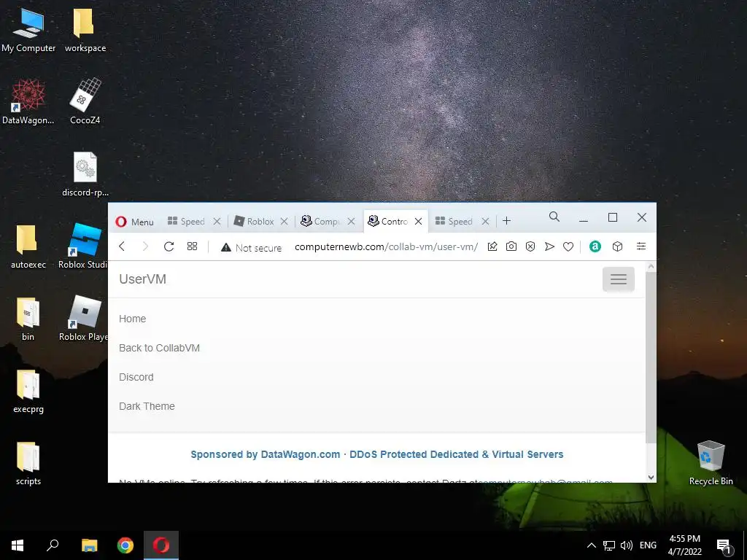Open the Opera Menu button
This screenshot has width=747, height=560.
pos(134,222)
